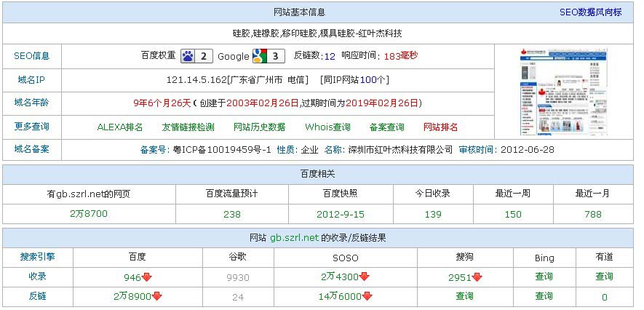The image size is (644, 310).
Task: Click Google backlinks value 24
Action: click(238, 297)
